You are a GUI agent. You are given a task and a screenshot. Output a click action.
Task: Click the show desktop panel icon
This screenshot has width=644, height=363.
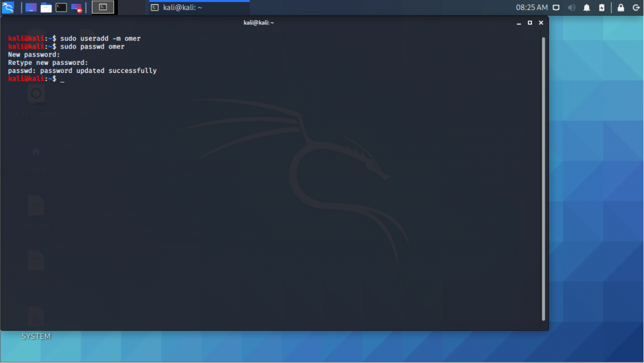pyautogui.click(x=31, y=8)
